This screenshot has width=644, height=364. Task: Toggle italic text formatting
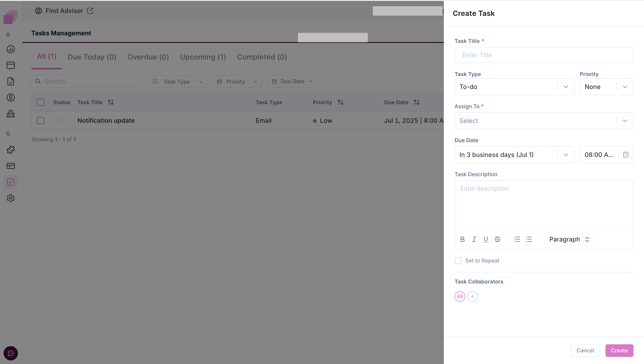474,239
